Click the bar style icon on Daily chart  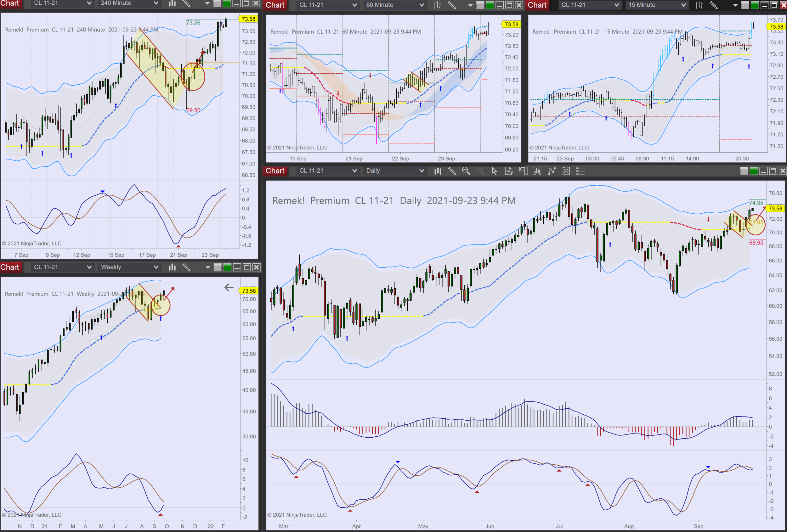pos(438,171)
